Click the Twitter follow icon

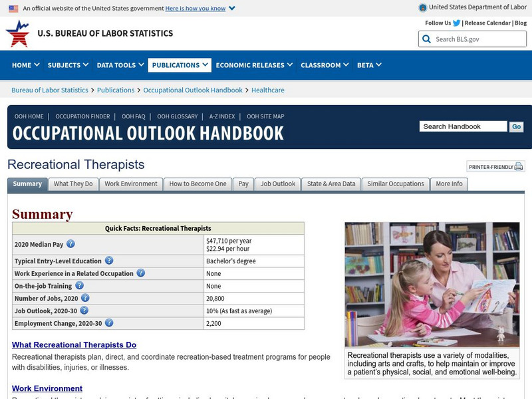click(456, 22)
